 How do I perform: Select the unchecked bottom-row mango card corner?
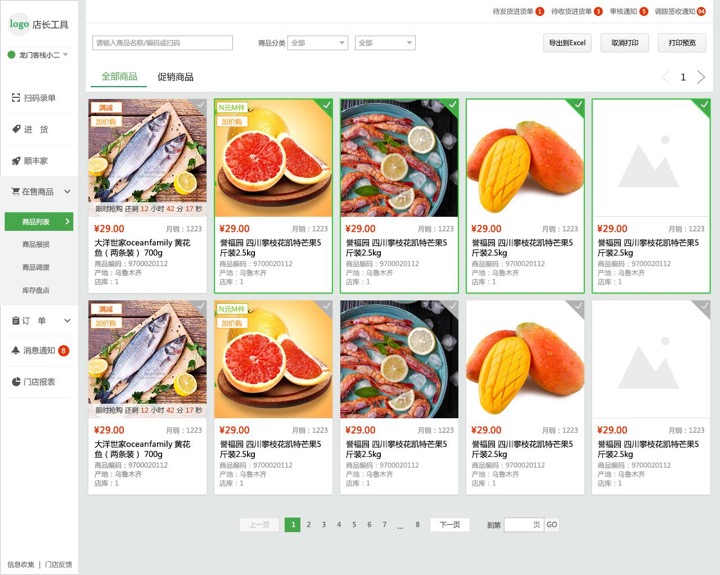coord(578,306)
